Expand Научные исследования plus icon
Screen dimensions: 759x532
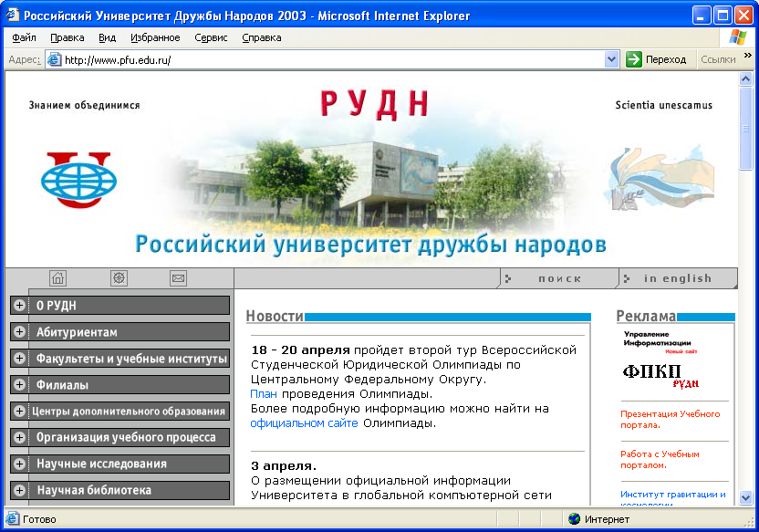[x=19, y=464]
